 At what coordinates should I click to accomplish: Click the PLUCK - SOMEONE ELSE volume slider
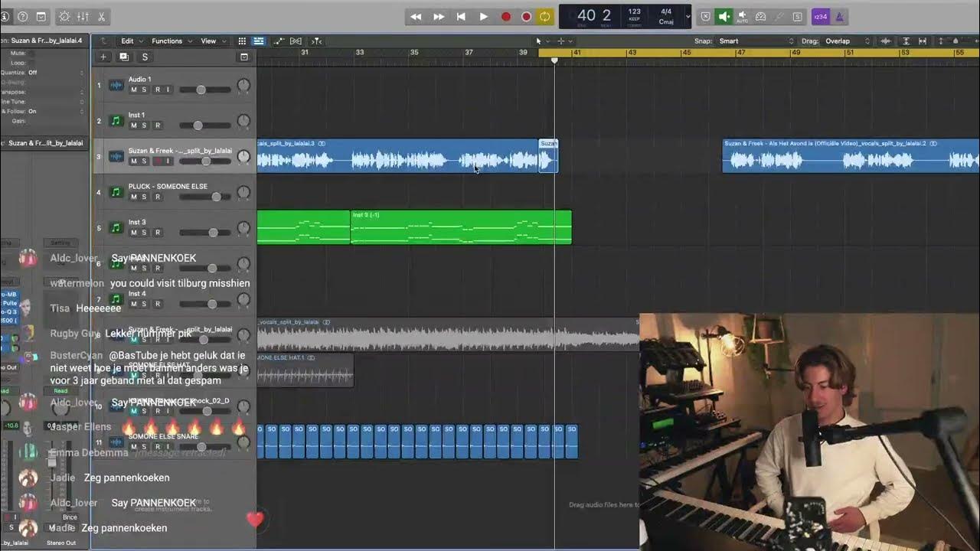click(x=204, y=197)
